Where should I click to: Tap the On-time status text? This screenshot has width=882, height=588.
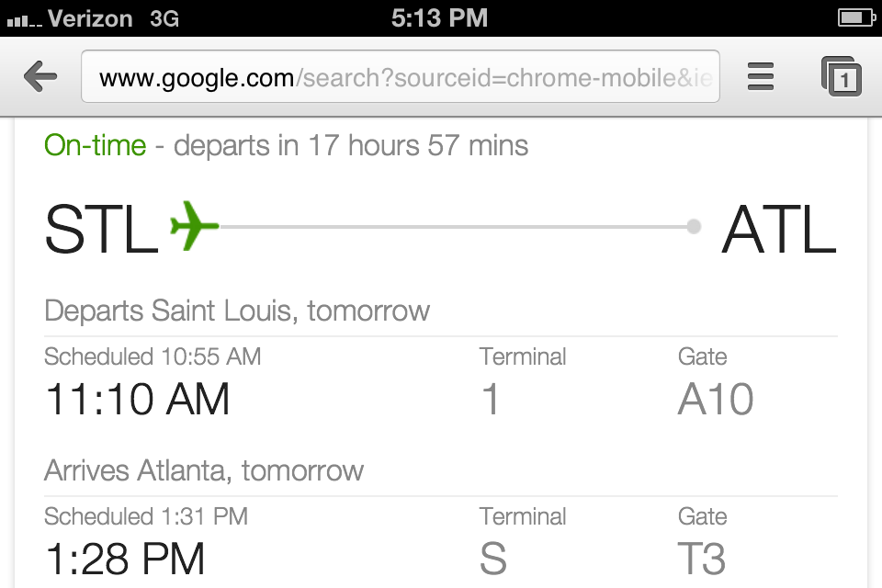point(95,145)
